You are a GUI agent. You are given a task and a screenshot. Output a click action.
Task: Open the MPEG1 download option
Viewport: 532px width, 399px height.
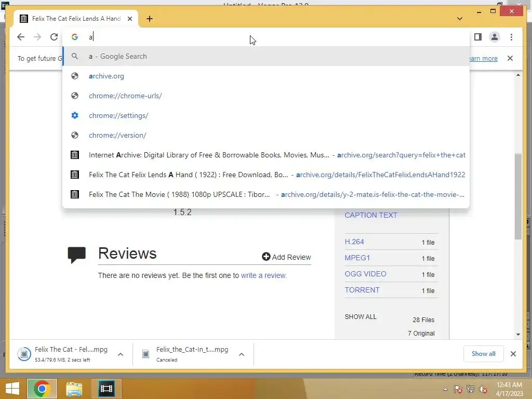[x=357, y=258]
